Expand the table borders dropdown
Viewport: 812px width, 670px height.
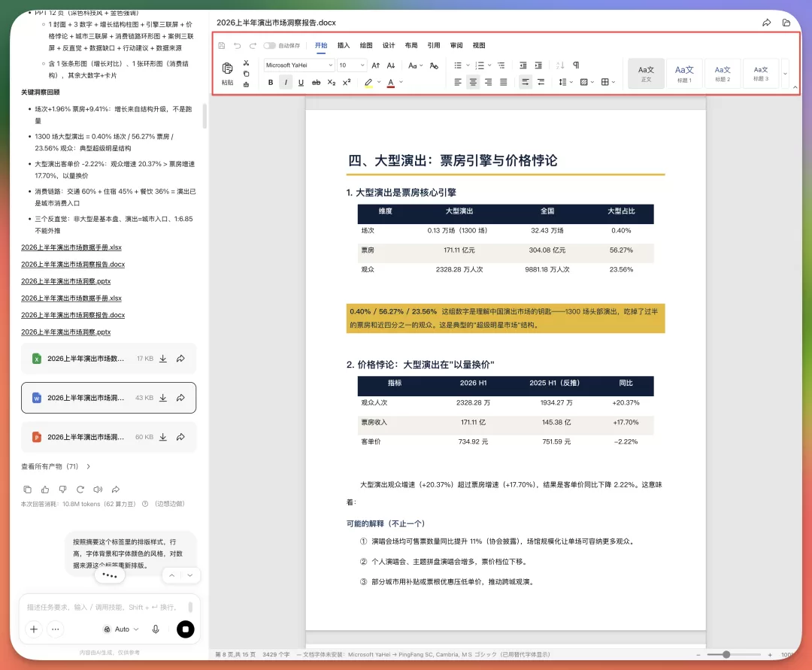(x=608, y=82)
